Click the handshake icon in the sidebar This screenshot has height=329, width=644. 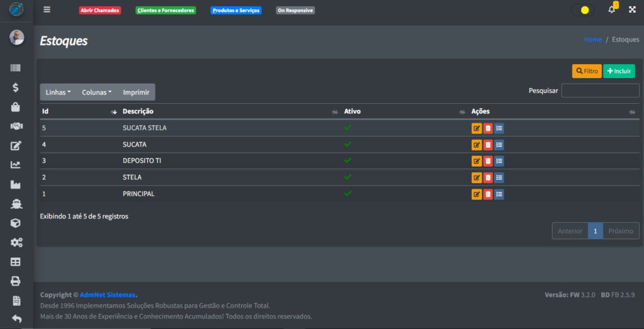pyautogui.click(x=16, y=126)
